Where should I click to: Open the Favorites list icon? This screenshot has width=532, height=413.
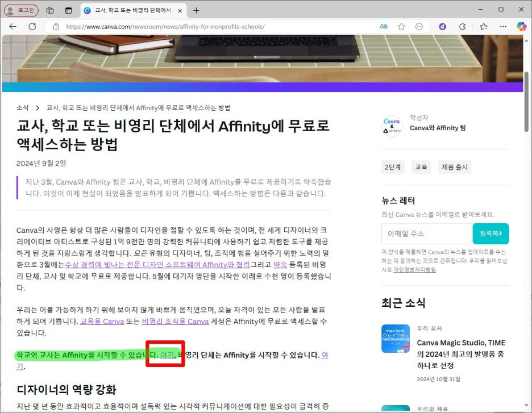tap(484, 27)
